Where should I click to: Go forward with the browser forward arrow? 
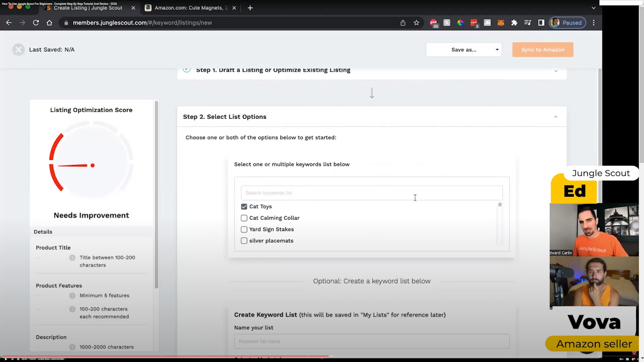22,23
